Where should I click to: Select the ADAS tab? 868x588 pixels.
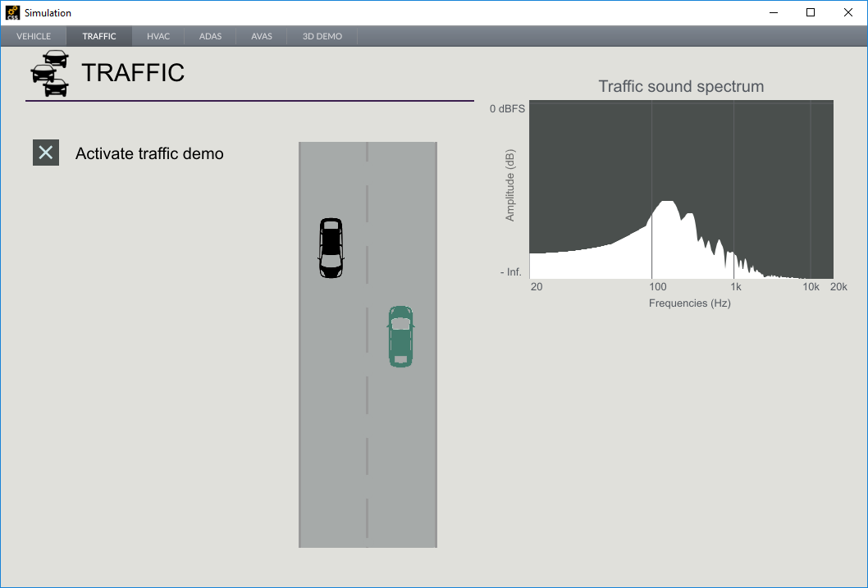click(x=209, y=36)
